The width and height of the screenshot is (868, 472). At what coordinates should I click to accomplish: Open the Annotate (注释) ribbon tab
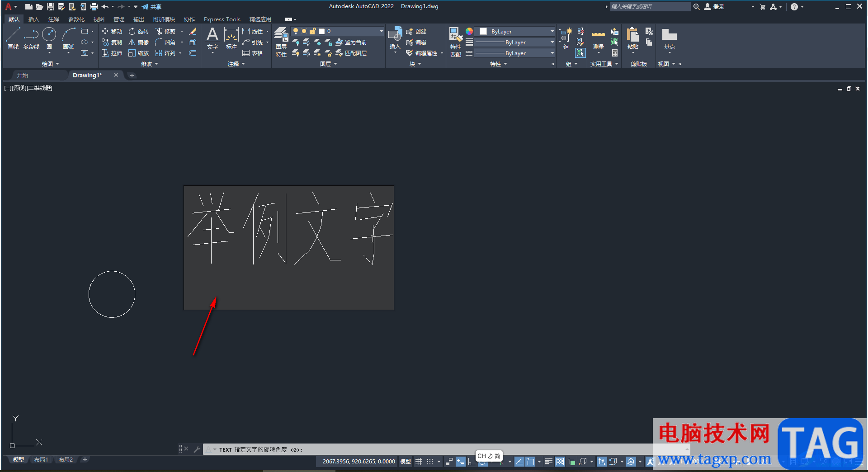[x=54, y=19]
